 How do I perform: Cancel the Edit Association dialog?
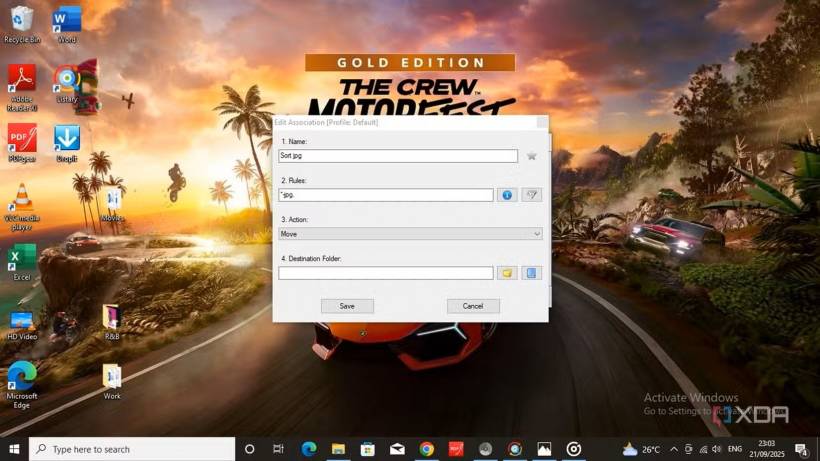click(473, 306)
